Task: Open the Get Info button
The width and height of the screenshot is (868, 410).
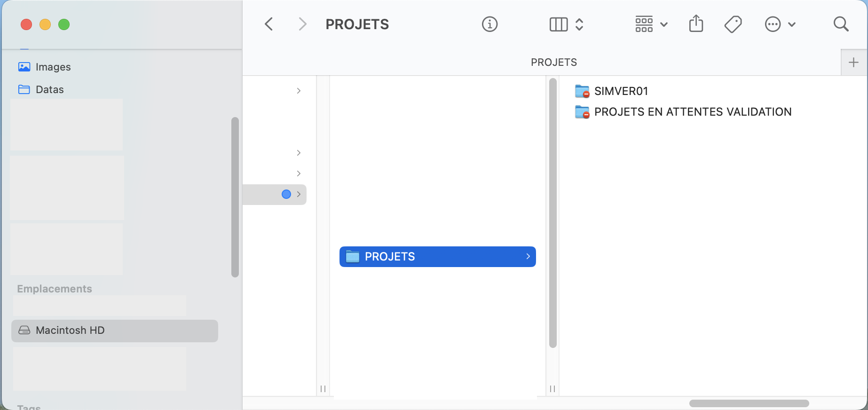Action: pos(489,24)
